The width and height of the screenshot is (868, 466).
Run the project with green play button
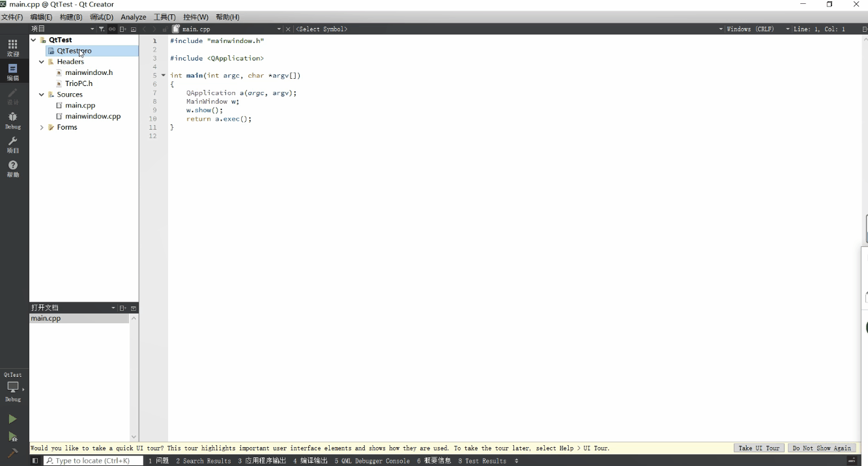[x=12, y=419]
